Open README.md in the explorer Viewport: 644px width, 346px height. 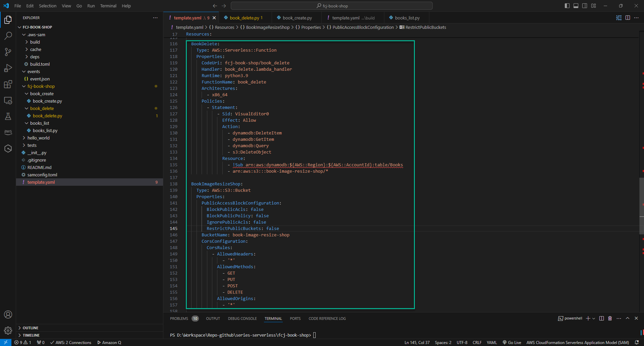pos(40,167)
